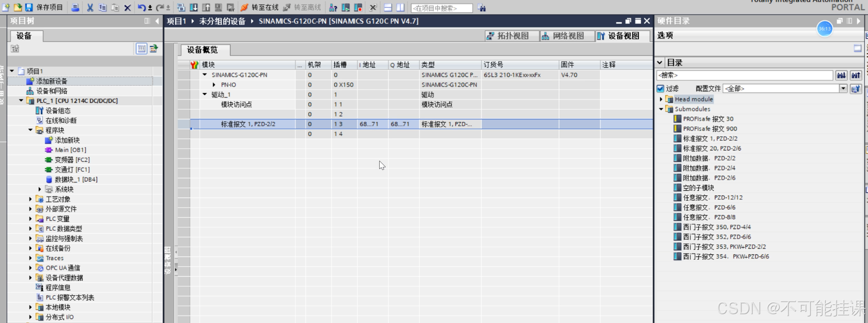
Task: Select 标准报文 1, PZD-2/2 row in overview
Action: (x=421, y=124)
